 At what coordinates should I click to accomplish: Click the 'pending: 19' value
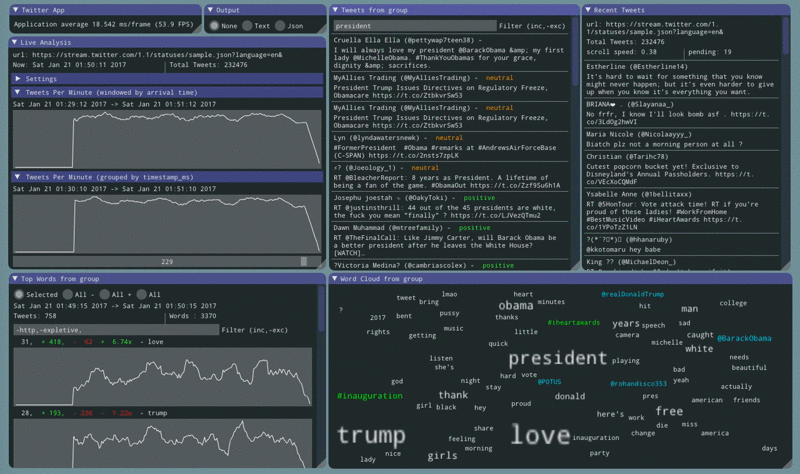[x=710, y=52]
